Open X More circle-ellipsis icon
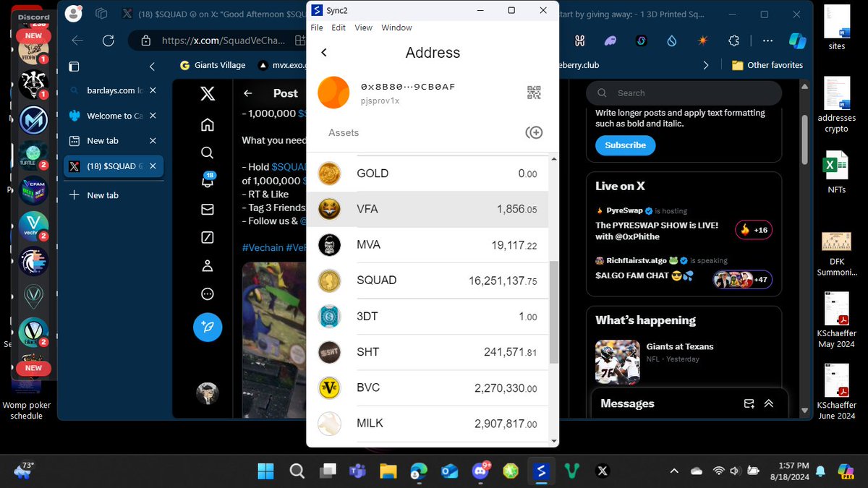The width and height of the screenshot is (868, 488). pyautogui.click(x=208, y=294)
